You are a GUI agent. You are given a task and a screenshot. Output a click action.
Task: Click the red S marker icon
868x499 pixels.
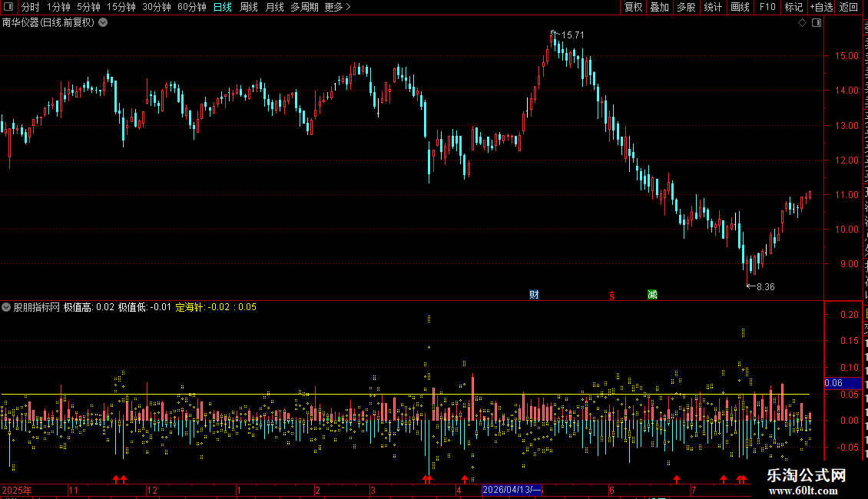point(611,296)
